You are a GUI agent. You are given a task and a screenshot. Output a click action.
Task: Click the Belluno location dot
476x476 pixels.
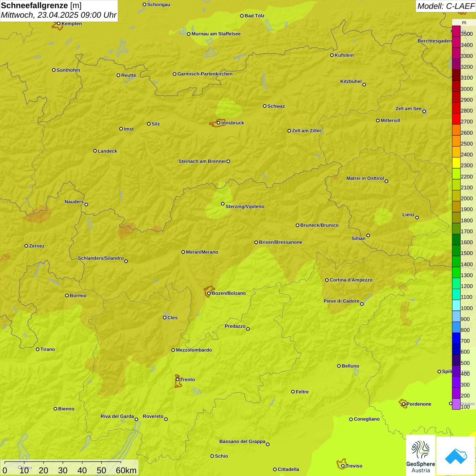[x=339, y=366]
